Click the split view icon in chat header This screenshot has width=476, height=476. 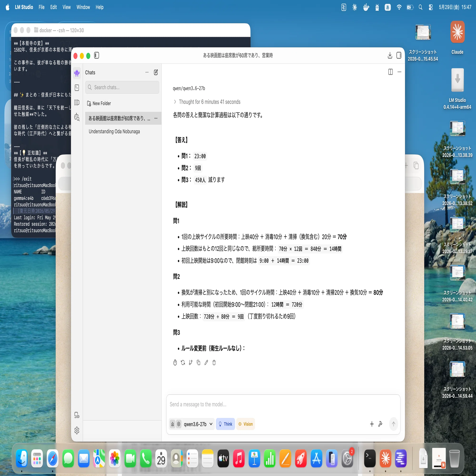pyautogui.click(x=391, y=72)
